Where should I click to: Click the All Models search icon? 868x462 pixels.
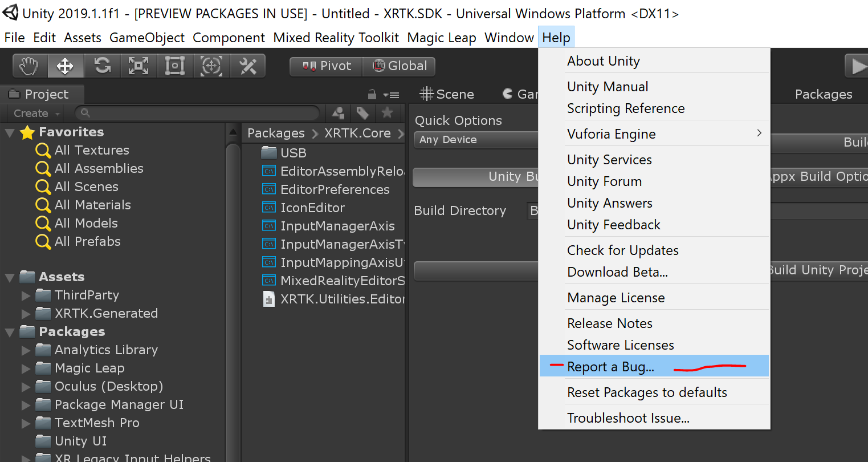click(x=43, y=224)
